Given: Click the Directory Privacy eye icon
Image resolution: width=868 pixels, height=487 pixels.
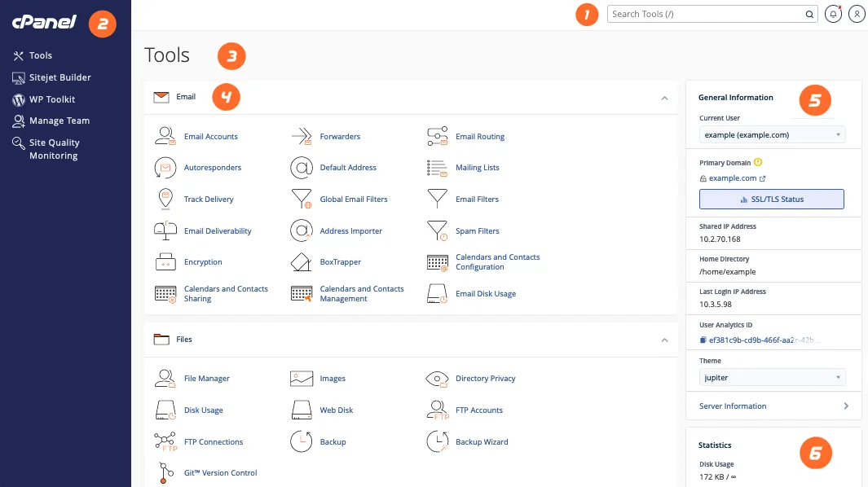Looking at the screenshot, I should click(438, 379).
